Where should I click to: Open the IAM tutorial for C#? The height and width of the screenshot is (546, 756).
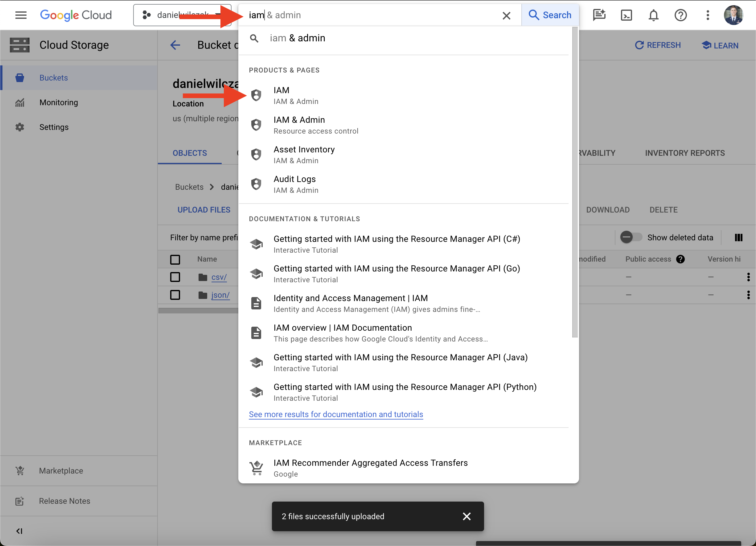click(403, 244)
